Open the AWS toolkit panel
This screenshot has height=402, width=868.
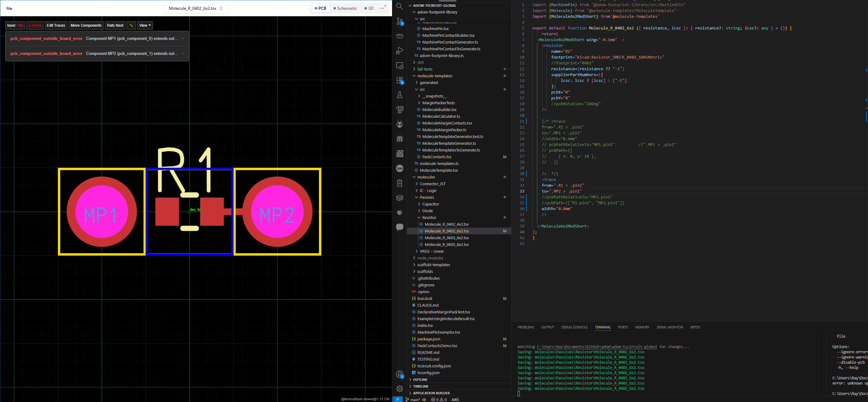400,36
